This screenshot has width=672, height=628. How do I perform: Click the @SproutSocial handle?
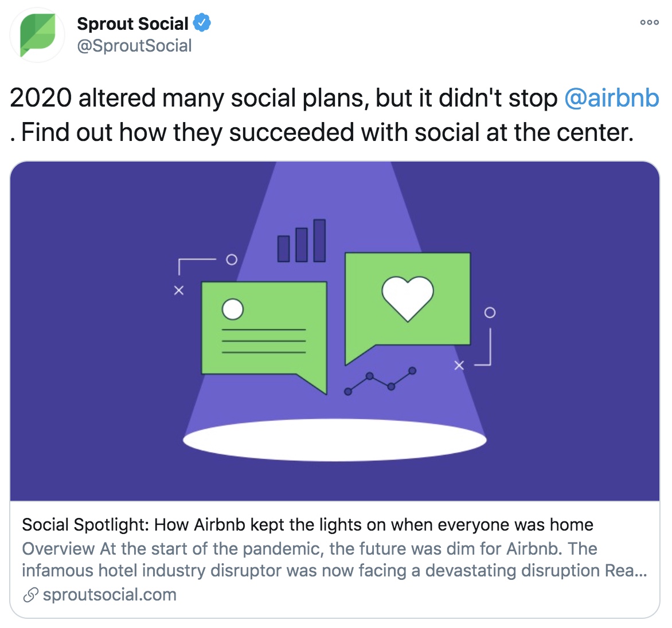click(x=134, y=46)
